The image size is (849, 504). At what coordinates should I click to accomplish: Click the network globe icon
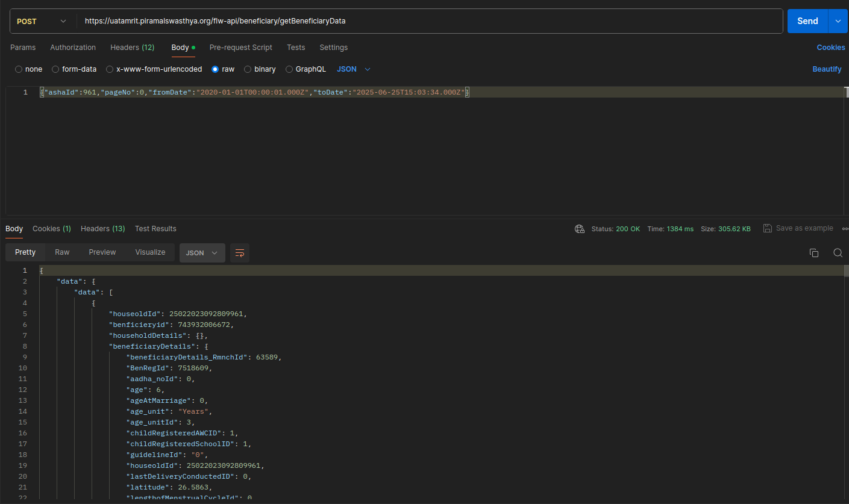[580, 229]
